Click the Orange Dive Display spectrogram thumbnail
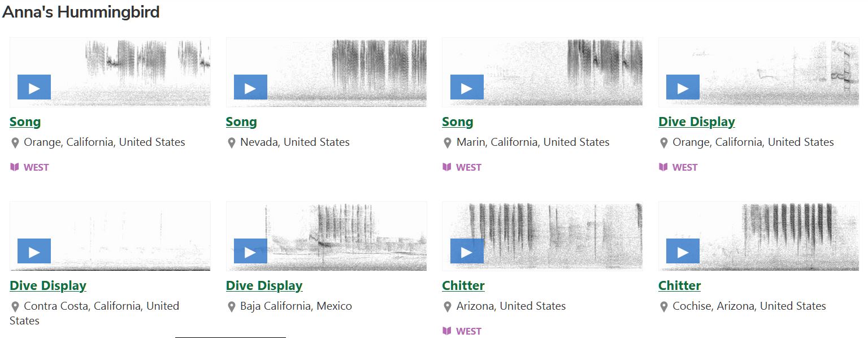This screenshot has width=868, height=338. coord(757,72)
